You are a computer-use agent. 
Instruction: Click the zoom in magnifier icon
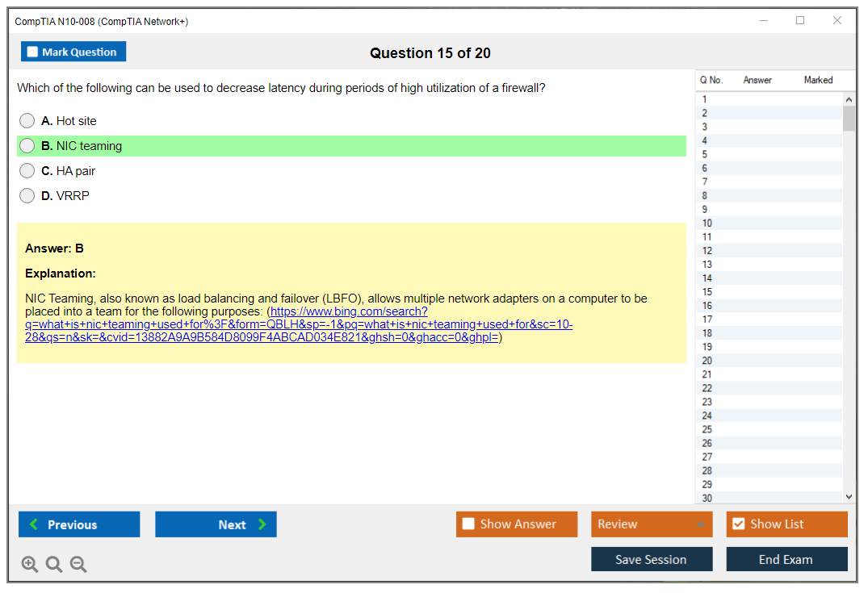(30, 565)
